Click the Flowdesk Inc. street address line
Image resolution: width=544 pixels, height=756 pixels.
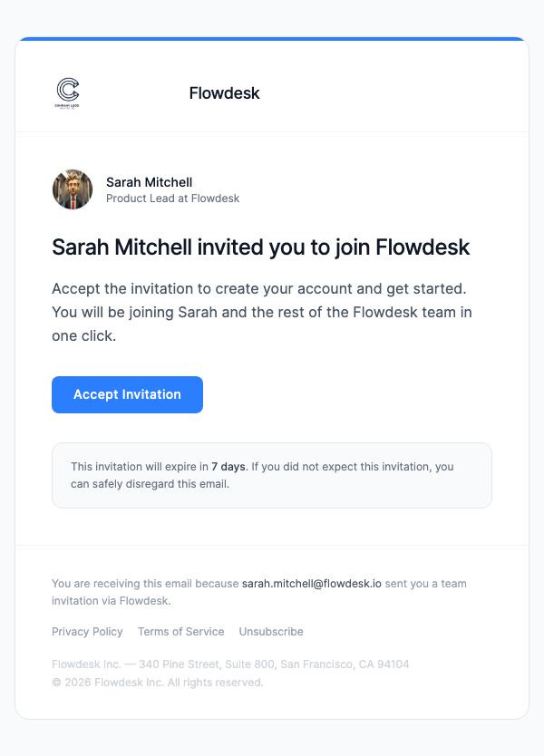(x=230, y=664)
